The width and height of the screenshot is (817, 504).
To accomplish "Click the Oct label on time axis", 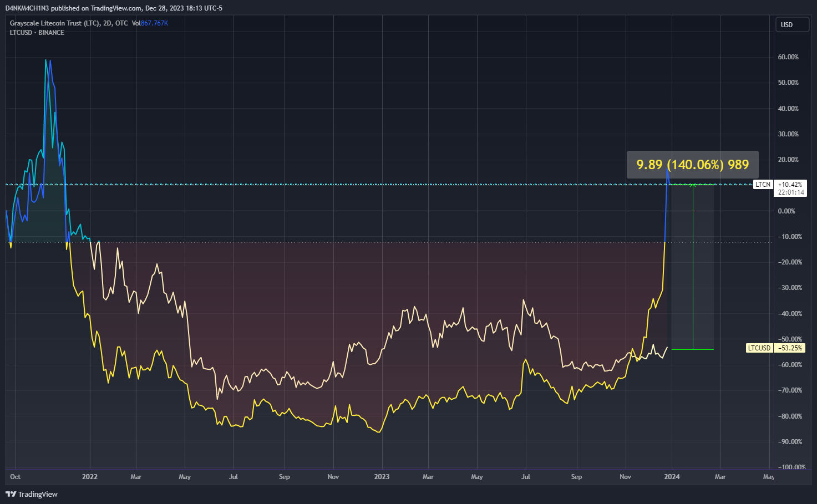I will point(16,477).
